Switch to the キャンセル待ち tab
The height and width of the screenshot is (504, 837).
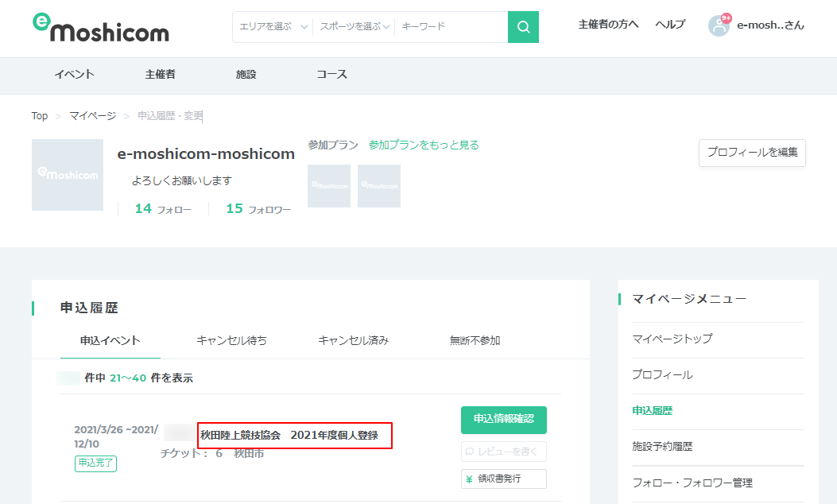(231, 341)
